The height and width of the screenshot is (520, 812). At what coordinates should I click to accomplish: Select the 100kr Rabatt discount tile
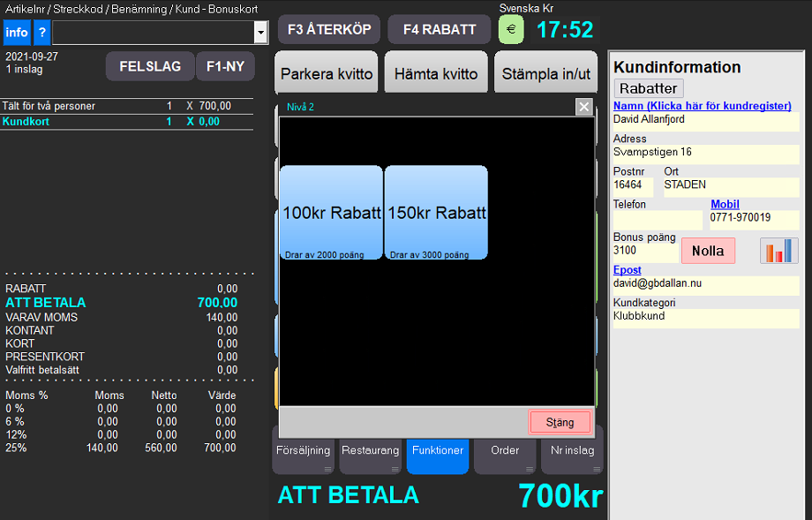pos(331,213)
